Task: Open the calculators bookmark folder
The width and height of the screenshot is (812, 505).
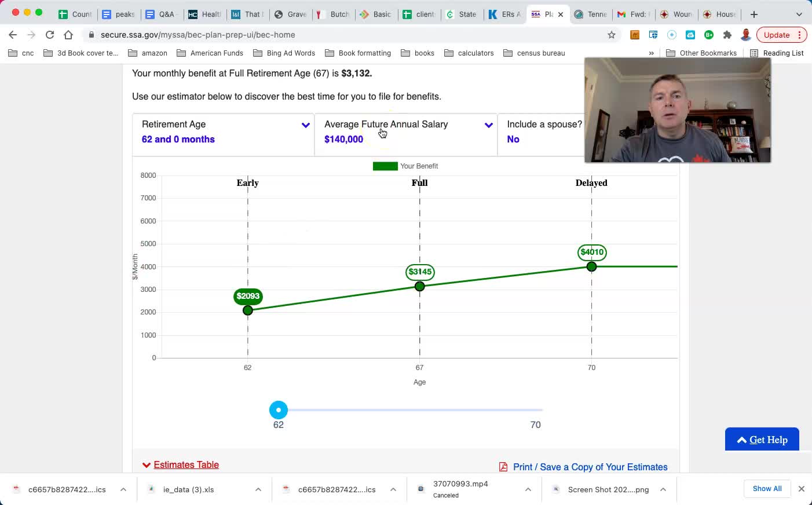Action: point(469,53)
